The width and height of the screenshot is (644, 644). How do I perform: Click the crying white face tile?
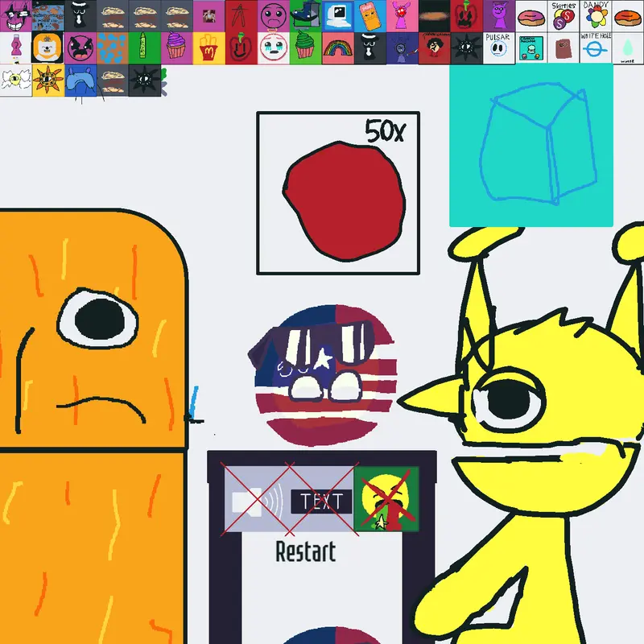point(274,48)
